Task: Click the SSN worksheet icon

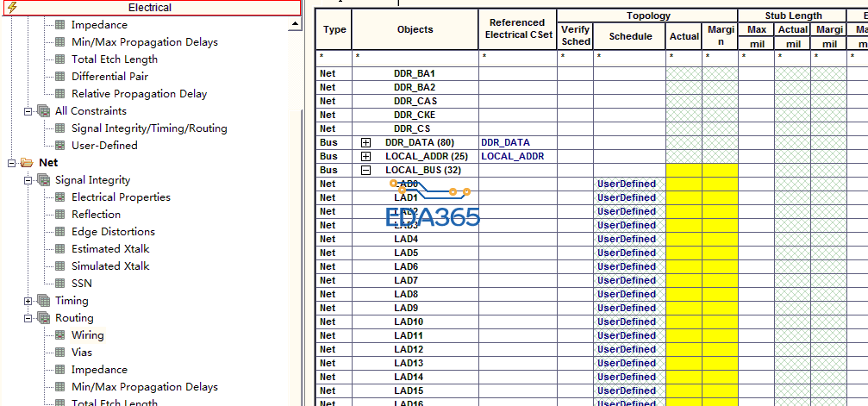Action: pyautogui.click(x=60, y=283)
